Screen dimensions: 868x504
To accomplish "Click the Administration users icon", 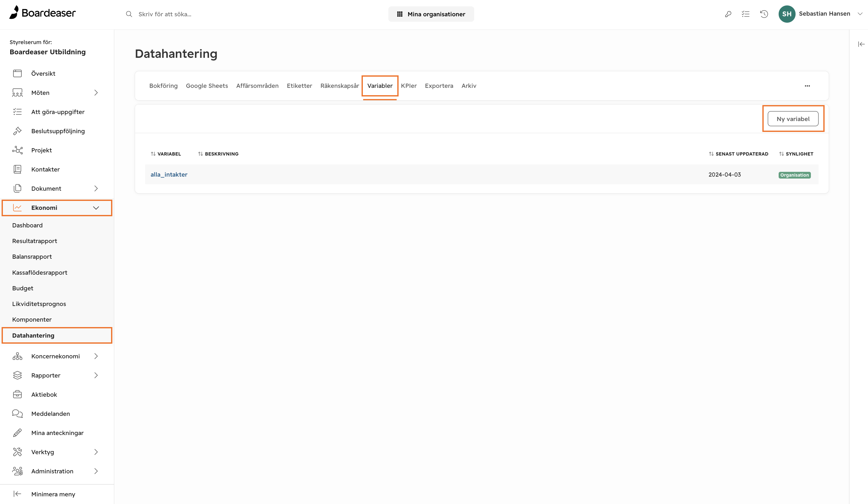I will click(18, 471).
